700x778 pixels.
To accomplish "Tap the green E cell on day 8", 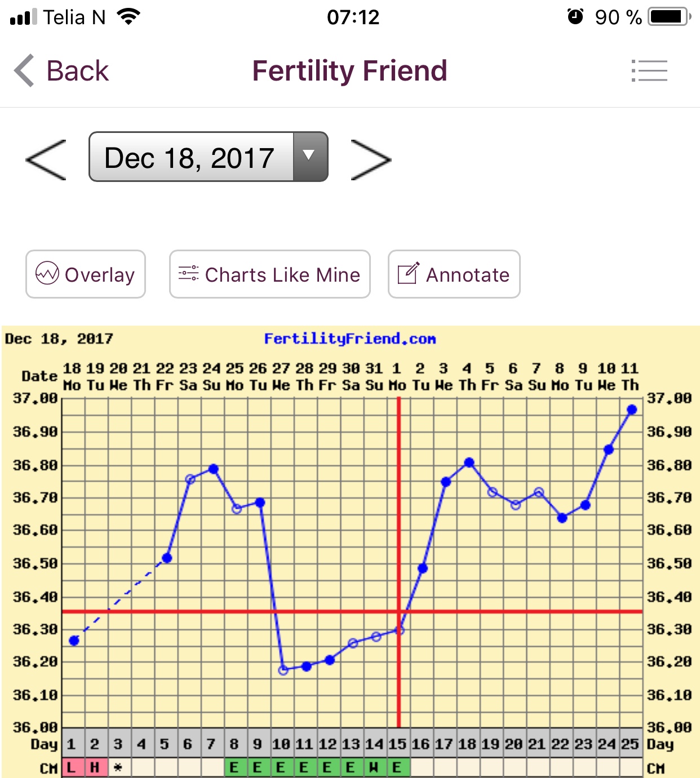I will tap(234, 768).
